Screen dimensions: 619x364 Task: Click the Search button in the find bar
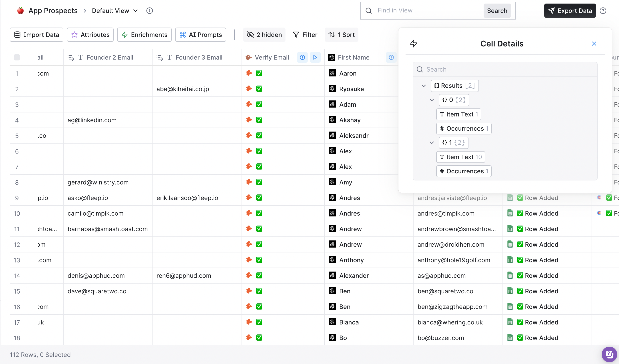tap(497, 11)
